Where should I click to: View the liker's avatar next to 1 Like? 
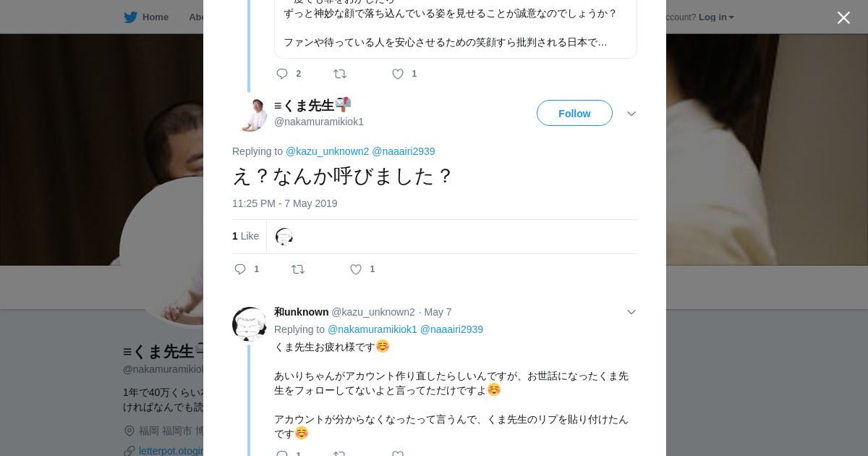point(284,237)
